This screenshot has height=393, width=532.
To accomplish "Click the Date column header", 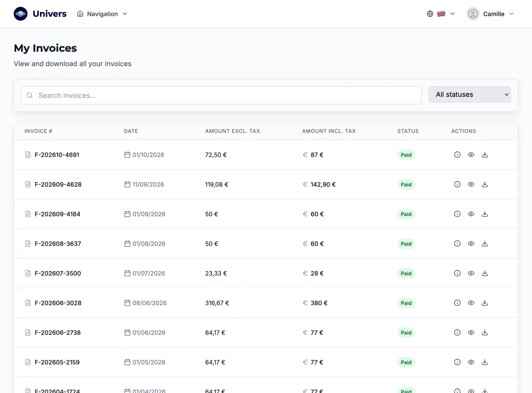I will pos(131,131).
